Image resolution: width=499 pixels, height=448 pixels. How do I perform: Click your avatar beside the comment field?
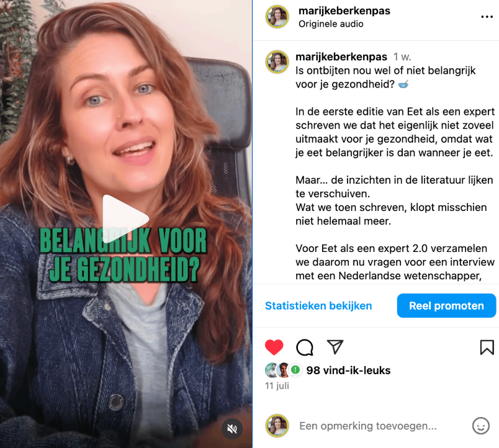click(277, 426)
